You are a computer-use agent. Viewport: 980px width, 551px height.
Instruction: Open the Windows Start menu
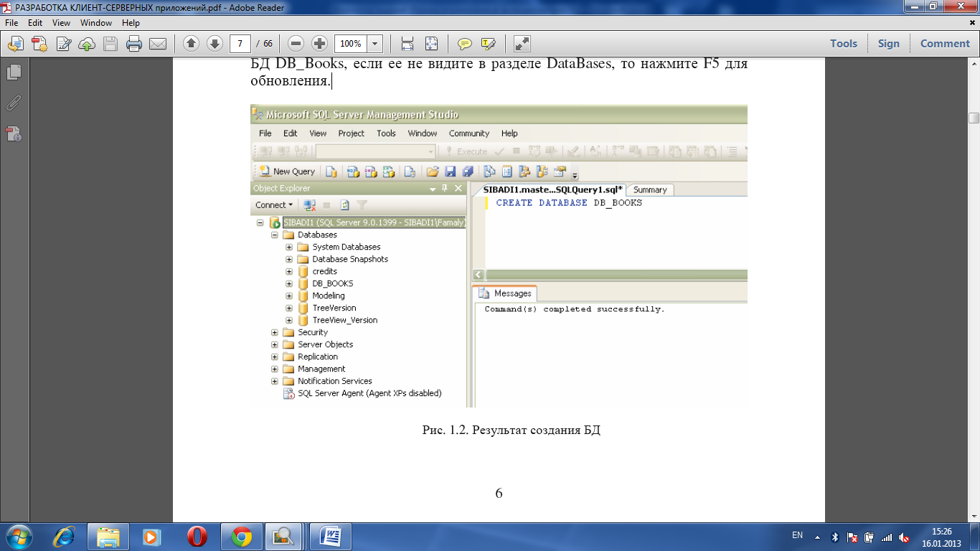point(19,536)
